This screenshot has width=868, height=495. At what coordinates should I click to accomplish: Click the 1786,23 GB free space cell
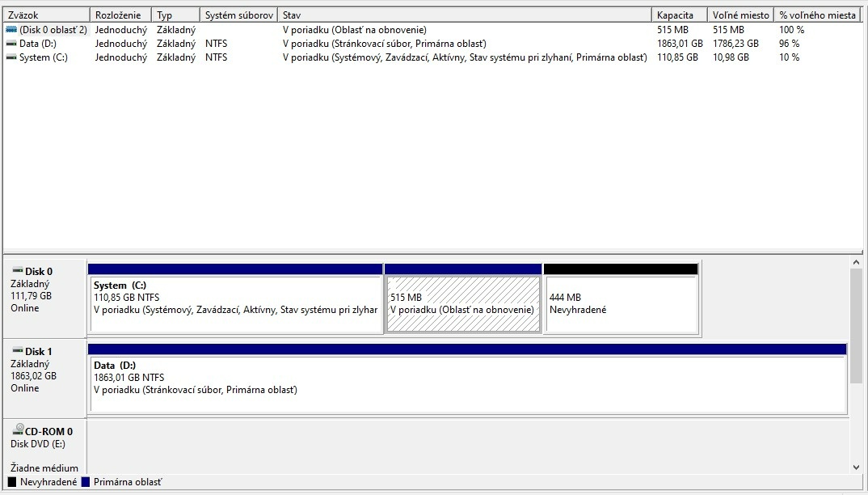735,43
